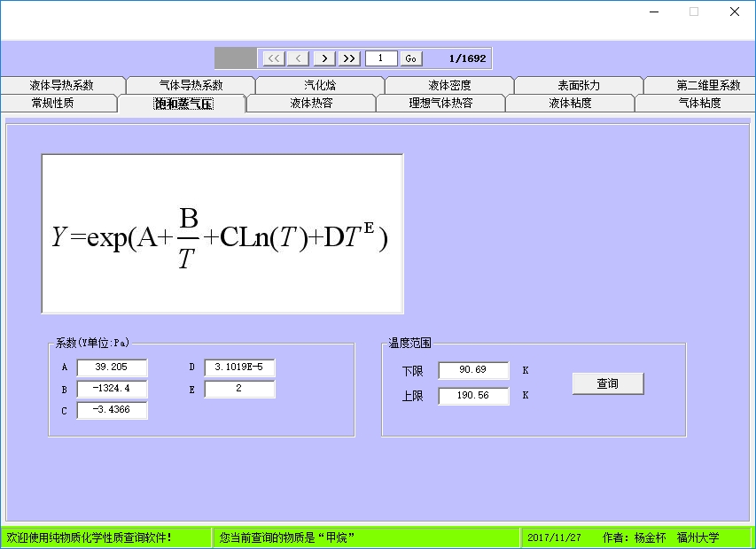Click the 温度范围 group label
This screenshot has height=549, width=756.
[x=409, y=343]
